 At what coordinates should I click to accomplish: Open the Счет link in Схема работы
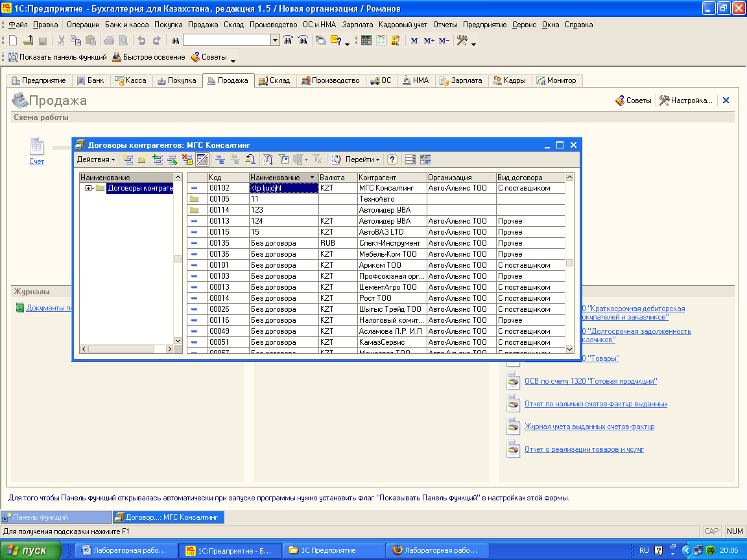(x=37, y=161)
